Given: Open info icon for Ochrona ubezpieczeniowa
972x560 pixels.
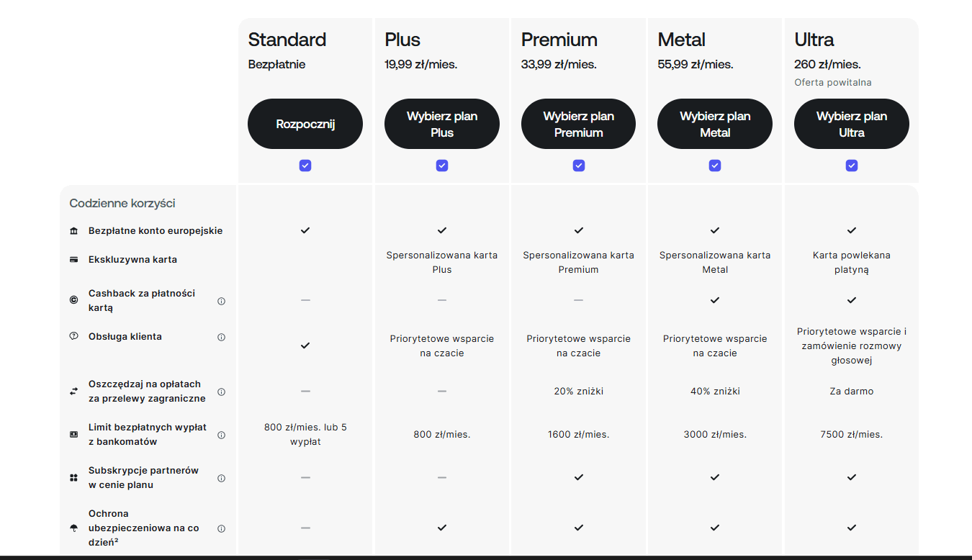Looking at the screenshot, I should pyautogui.click(x=221, y=528).
